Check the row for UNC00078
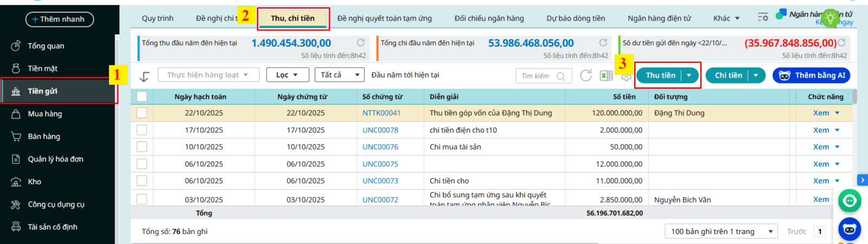 point(142,130)
